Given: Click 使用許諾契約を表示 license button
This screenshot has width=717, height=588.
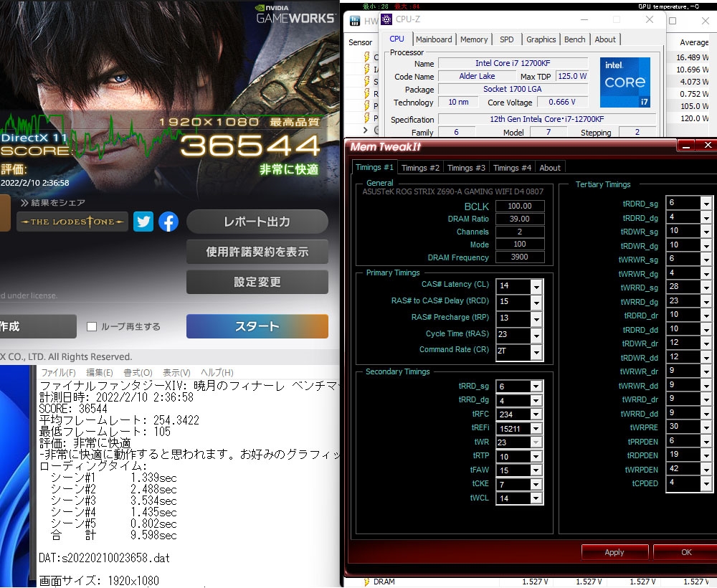Looking at the screenshot, I should (257, 252).
